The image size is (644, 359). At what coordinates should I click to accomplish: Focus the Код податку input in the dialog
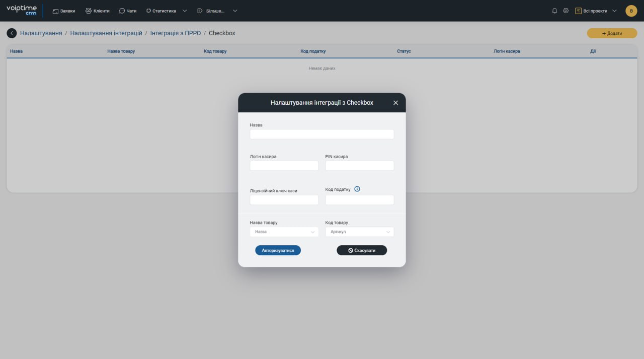[x=360, y=200]
